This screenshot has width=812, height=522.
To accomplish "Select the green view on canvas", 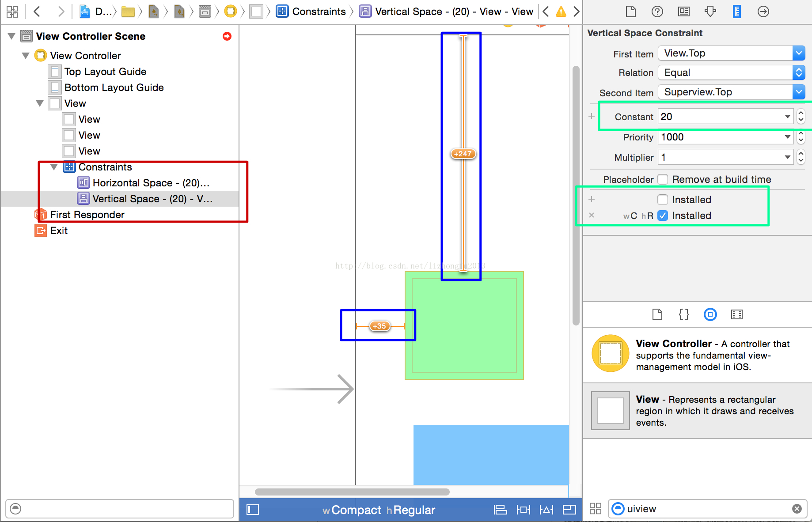I will (x=464, y=325).
